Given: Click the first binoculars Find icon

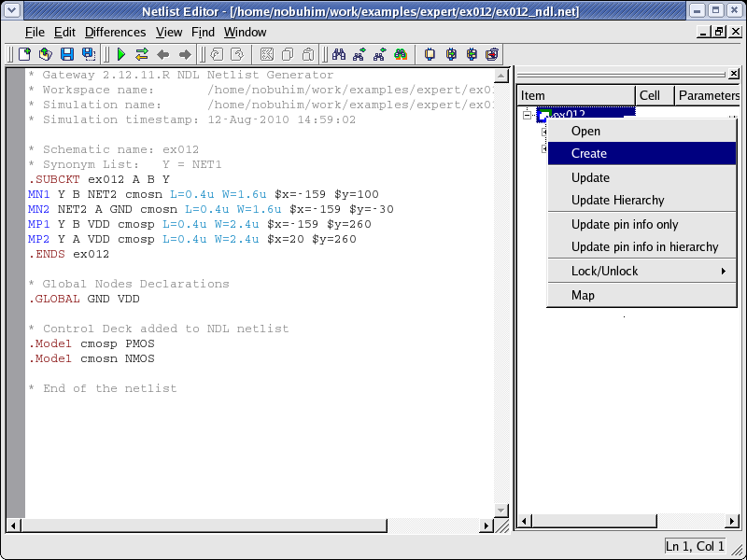Looking at the screenshot, I should 339,54.
